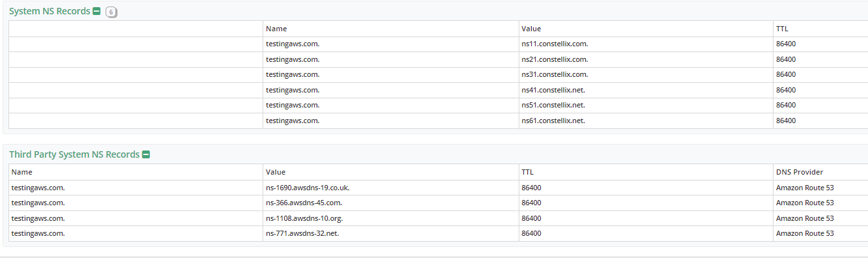This screenshot has width=868, height=258.
Task: Select the ns61.constellix.net. record row
Action: [438, 121]
